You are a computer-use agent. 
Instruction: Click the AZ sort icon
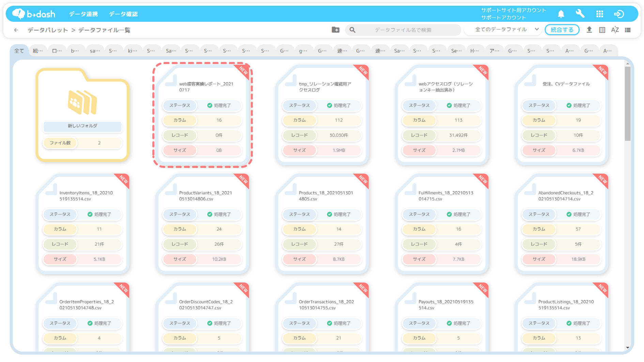pos(615,30)
